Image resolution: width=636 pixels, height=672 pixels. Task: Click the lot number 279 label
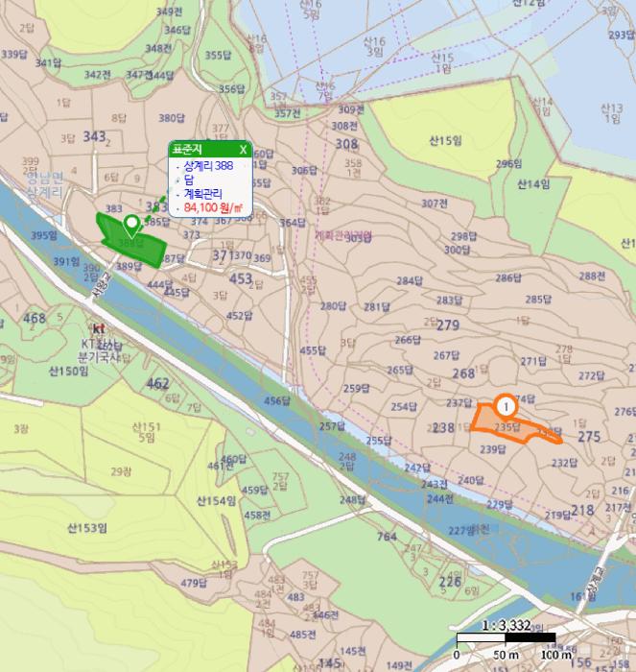[448, 326]
